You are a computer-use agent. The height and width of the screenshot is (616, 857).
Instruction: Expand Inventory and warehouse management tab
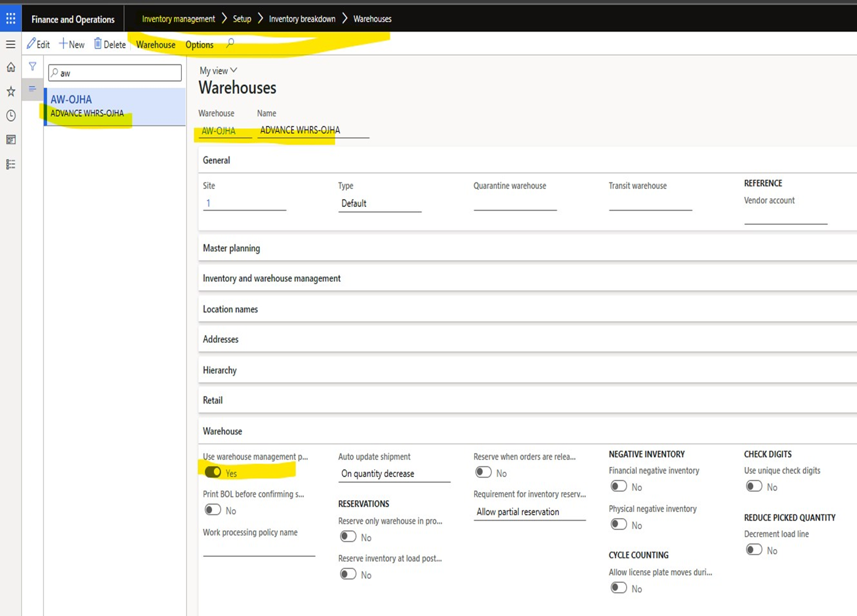tap(527, 278)
